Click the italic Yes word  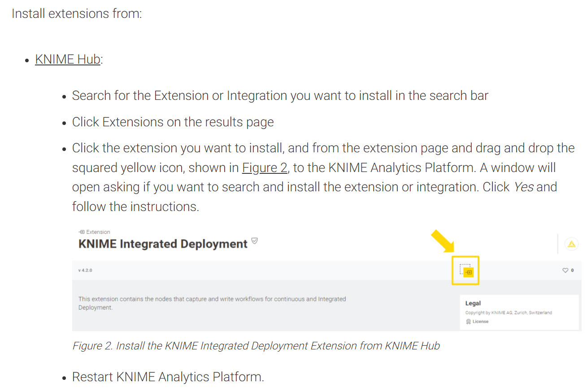523,187
